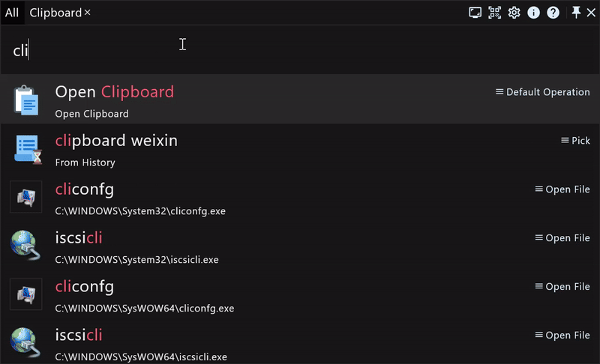Click the Open Clipboard result icon
The height and width of the screenshot is (364, 600).
click(x=25, y=100)
